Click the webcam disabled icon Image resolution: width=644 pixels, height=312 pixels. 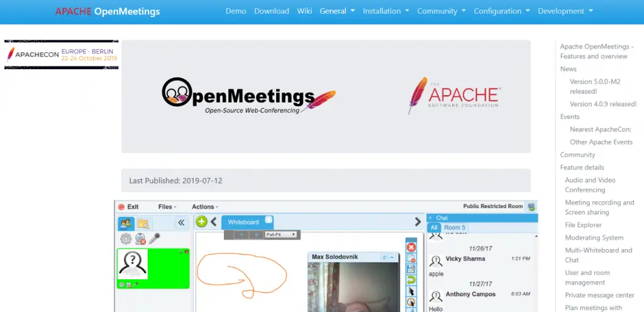point(140,238)
